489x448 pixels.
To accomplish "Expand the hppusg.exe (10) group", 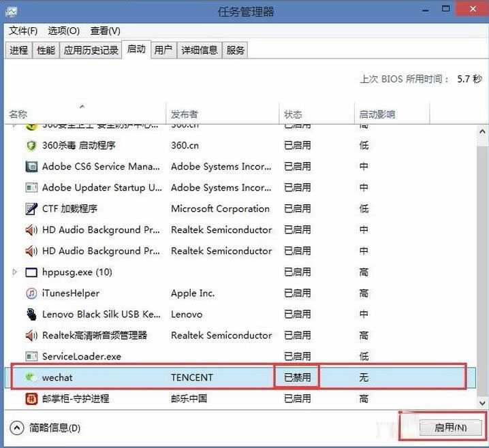I will (x=15, y=272).
